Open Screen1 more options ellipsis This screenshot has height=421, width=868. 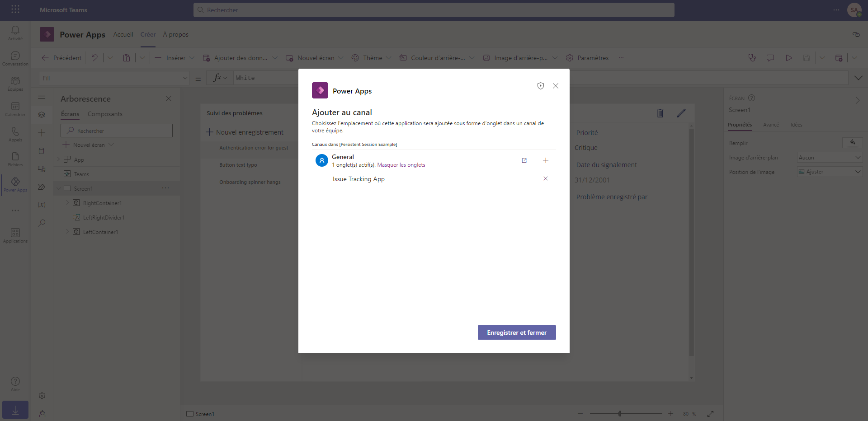click(x=165, y=188)
